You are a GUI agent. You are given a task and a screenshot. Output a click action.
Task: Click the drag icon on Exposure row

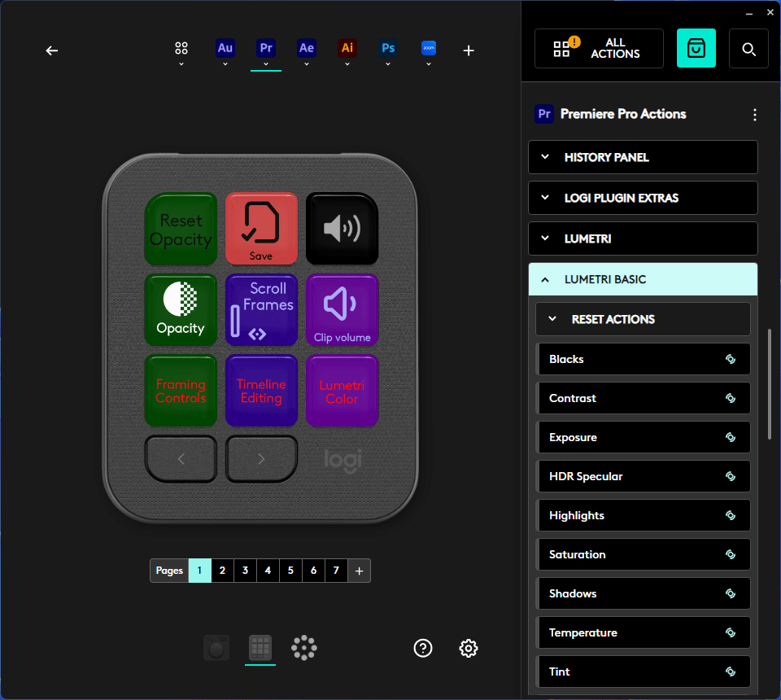coord(731,437)
